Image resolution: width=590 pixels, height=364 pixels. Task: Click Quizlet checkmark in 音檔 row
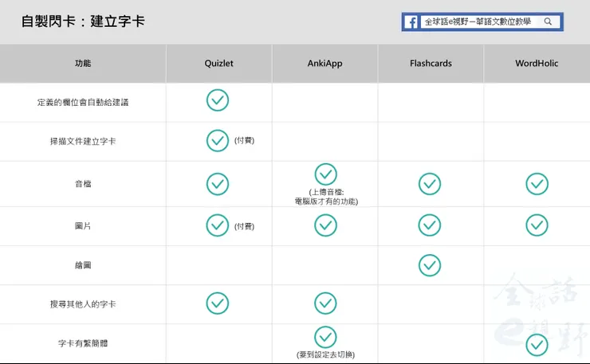coord(218,184)
